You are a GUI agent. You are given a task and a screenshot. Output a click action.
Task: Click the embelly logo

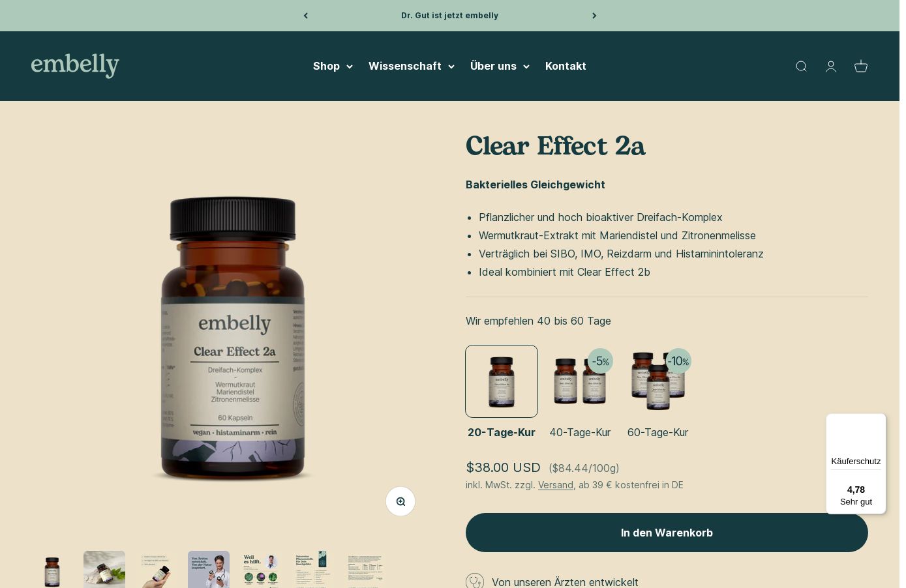click(x=75, y=66)
